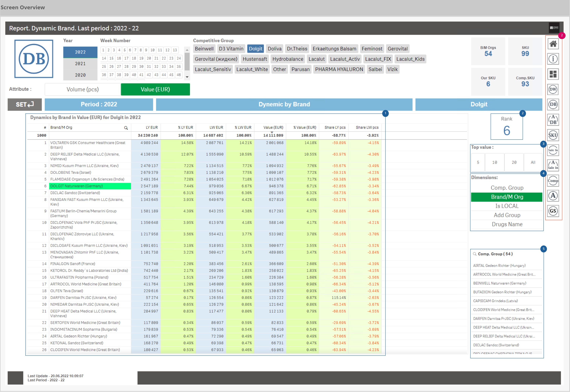570x392 pixels.
Task: Toggle attribute to Volume (pcs)
Action: tap(82, 89)
